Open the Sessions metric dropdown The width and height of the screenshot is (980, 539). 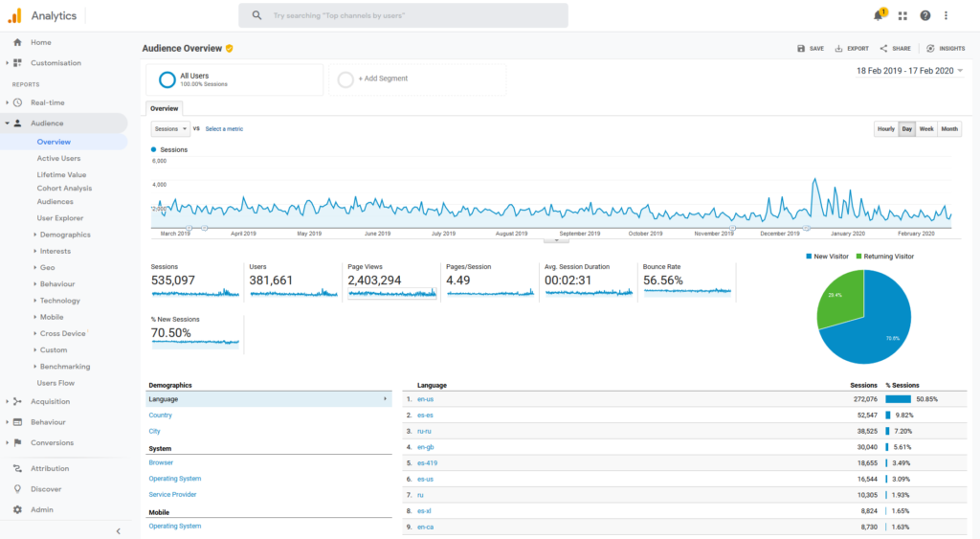tap(170, 128)
